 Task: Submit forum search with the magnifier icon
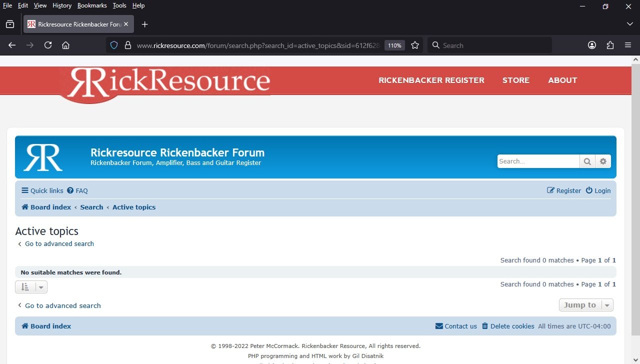[587, 161]
